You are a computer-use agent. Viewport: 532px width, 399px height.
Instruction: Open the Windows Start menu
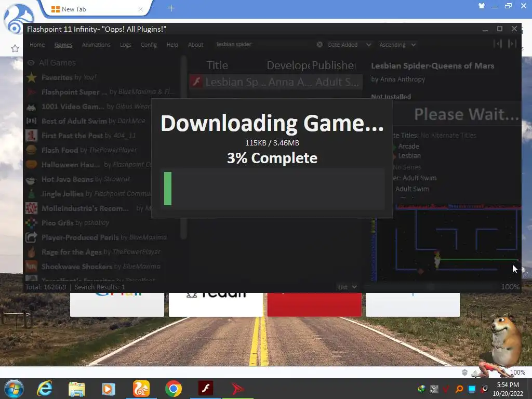14,389
